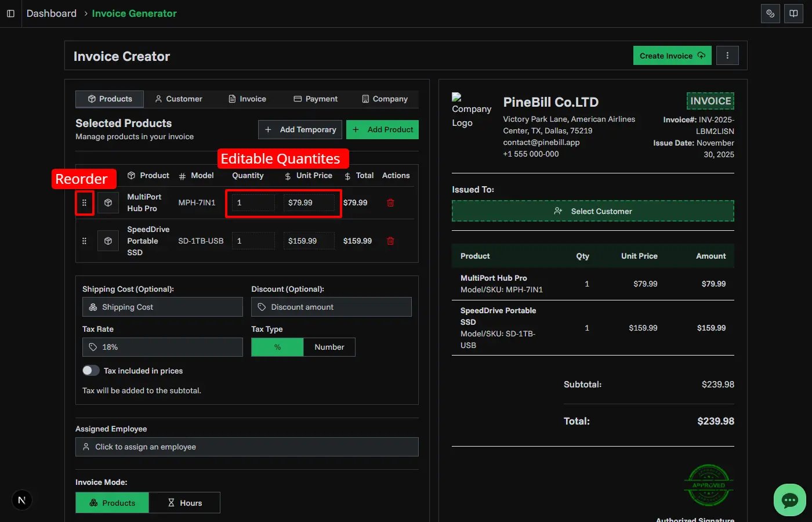Viewport: 812px width, 522px height.
Task: Open the Select Customer picker
Action: click(x=593, y=211)
